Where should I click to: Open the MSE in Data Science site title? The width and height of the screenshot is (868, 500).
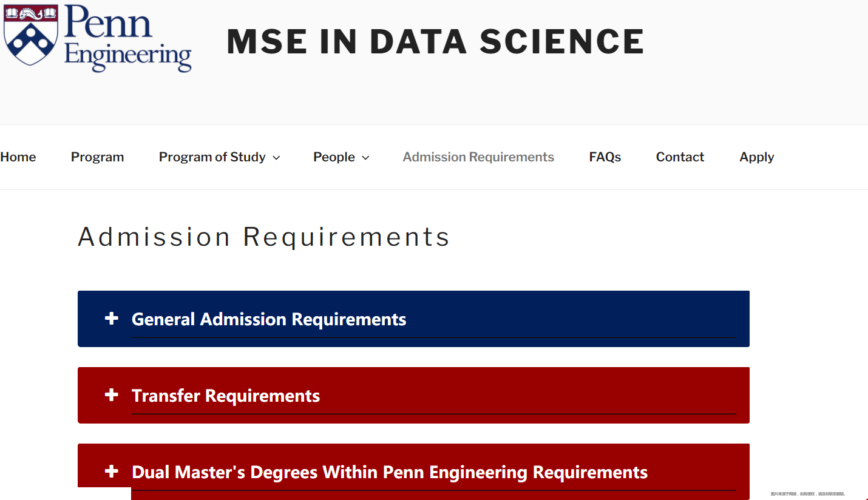point(435,41)
